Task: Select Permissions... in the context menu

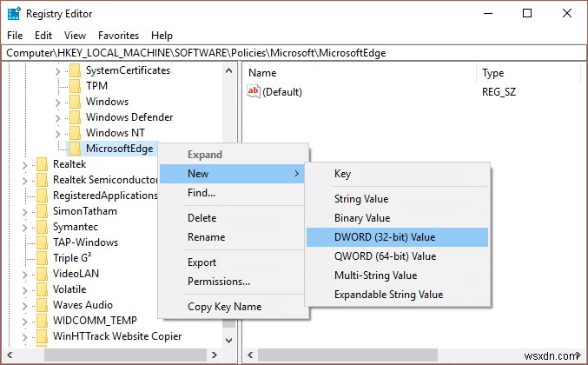Action: 218,282
